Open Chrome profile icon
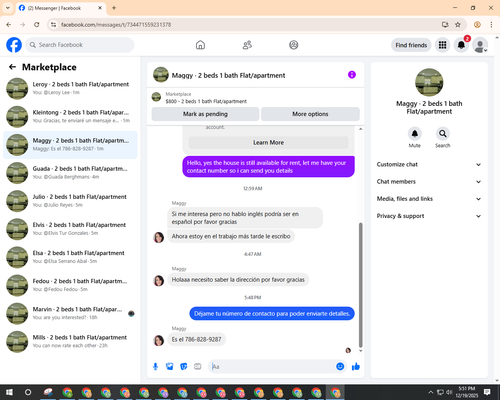Screen dimensions: 500x400 477,25
